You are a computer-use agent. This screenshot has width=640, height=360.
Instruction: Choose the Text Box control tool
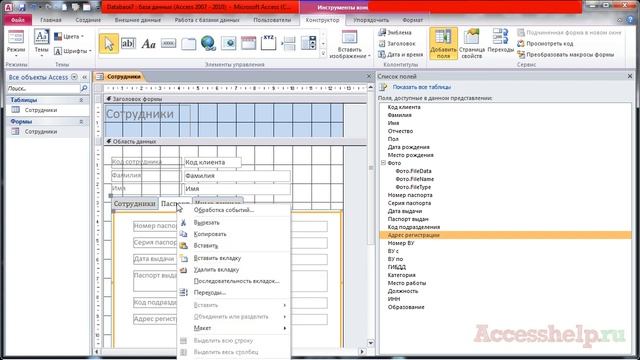click(x=128, y=43)
